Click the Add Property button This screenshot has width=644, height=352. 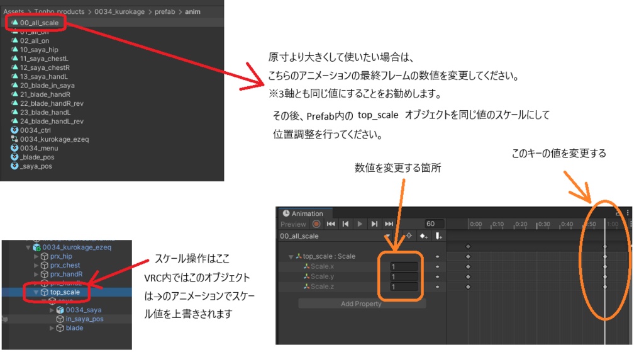362,304
